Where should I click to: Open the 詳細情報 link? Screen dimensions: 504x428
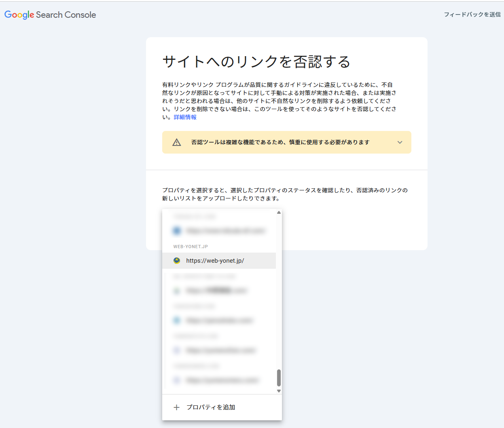(185, 117)
